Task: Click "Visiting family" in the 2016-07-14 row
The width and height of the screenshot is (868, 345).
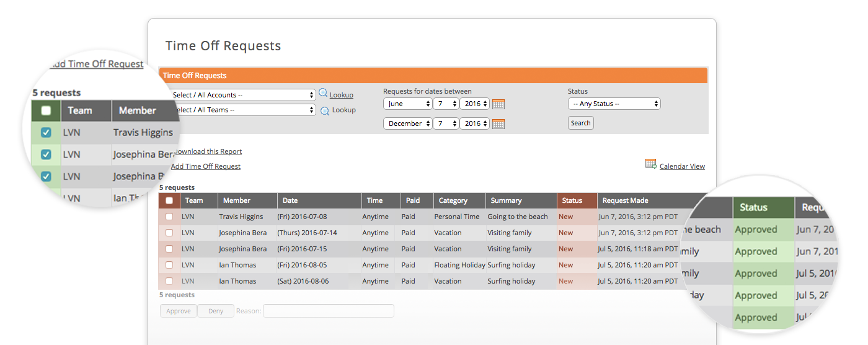Action: coord(510,233)
